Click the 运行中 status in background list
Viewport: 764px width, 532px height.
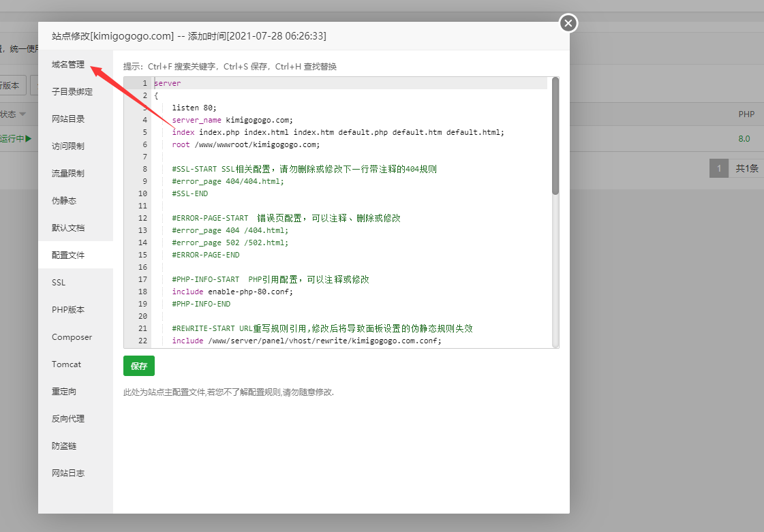click(x=16, y=139)
